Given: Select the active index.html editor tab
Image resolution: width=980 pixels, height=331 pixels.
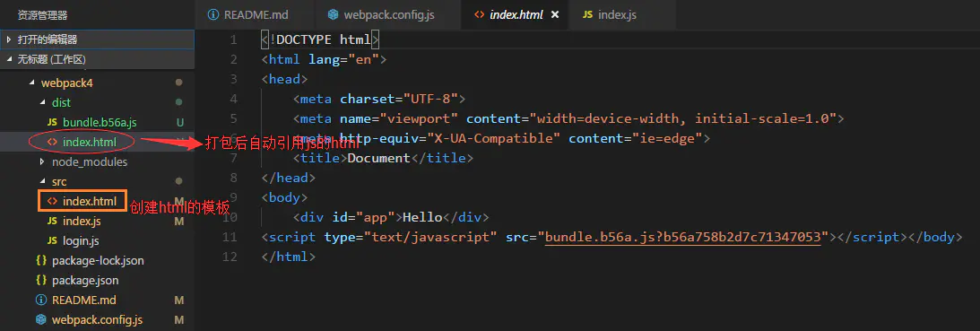Looking at the screenshot, I should point(515,14).
